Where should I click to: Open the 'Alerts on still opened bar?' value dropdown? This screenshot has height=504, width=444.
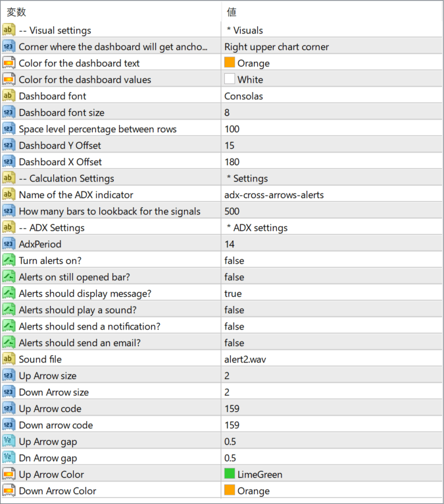click(x=234, y=277)
